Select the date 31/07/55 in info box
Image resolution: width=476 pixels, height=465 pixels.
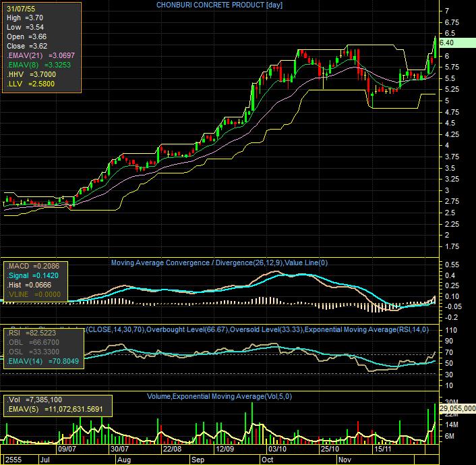(x=21, y=9)
